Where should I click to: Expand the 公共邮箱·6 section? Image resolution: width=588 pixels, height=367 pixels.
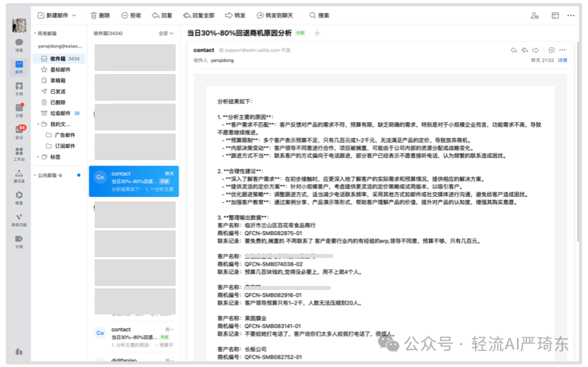point(35,175)
